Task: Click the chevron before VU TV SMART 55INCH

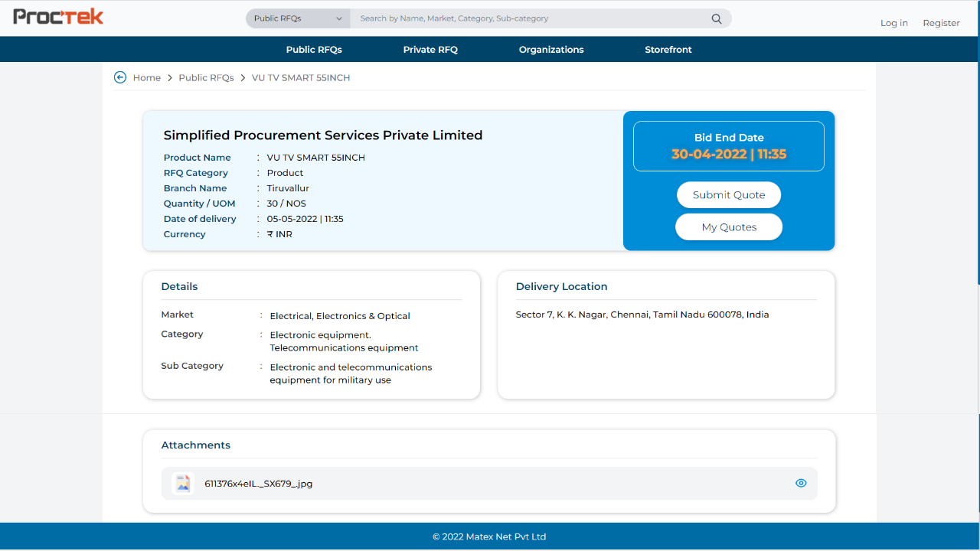Action: point(243,78)
